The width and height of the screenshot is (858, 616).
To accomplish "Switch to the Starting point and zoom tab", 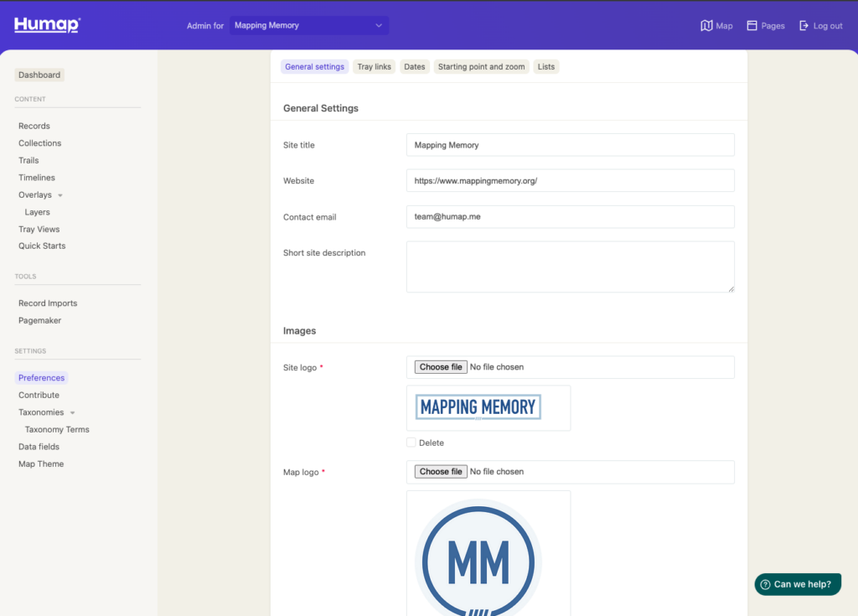I will (x=481, y=67).
